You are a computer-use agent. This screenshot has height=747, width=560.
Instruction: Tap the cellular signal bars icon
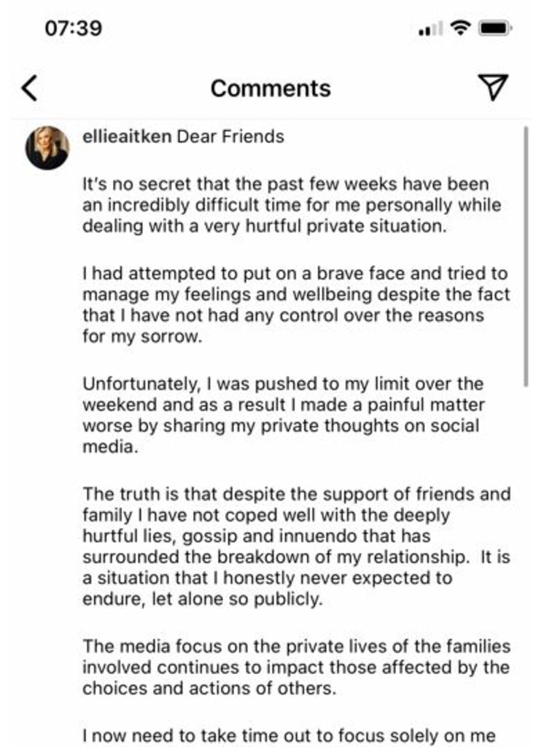point(430,28)
